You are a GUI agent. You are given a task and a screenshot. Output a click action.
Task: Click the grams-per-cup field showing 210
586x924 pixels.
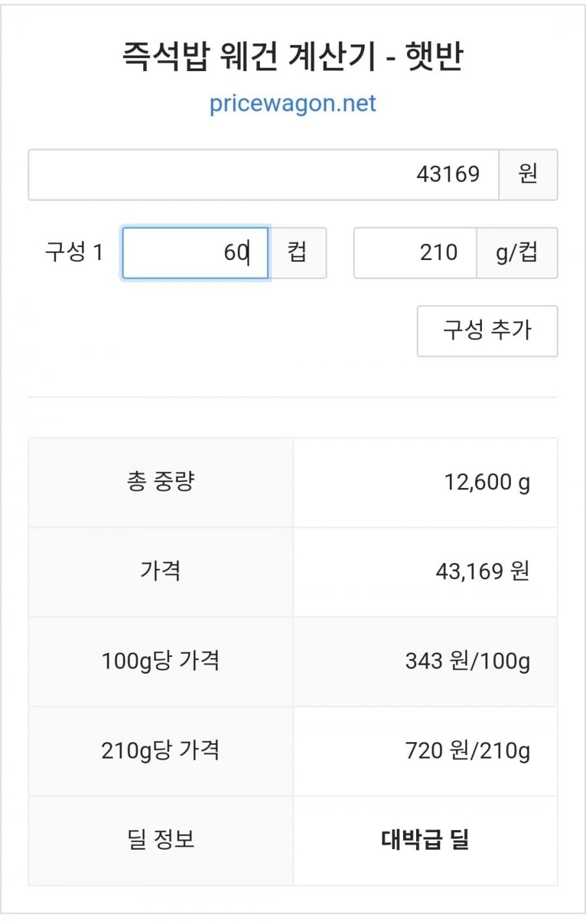(415, 253)
